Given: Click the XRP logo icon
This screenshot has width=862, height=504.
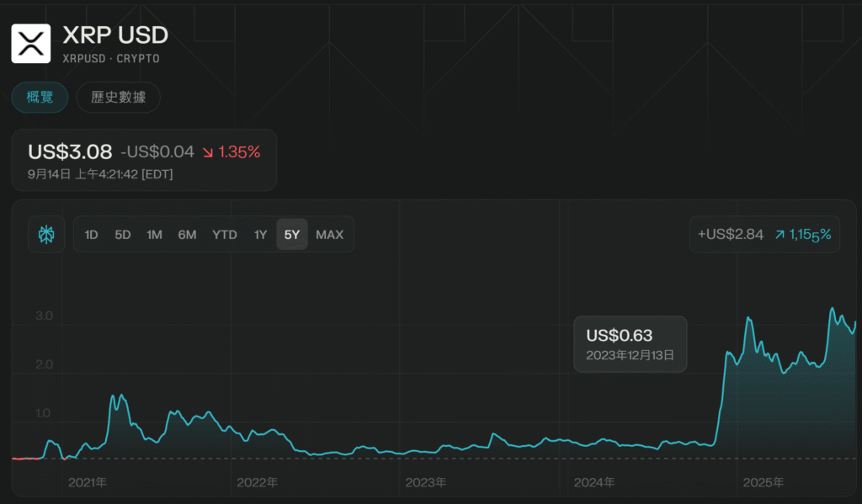Looking at the screenshot, I should click(x=31, y=44).
